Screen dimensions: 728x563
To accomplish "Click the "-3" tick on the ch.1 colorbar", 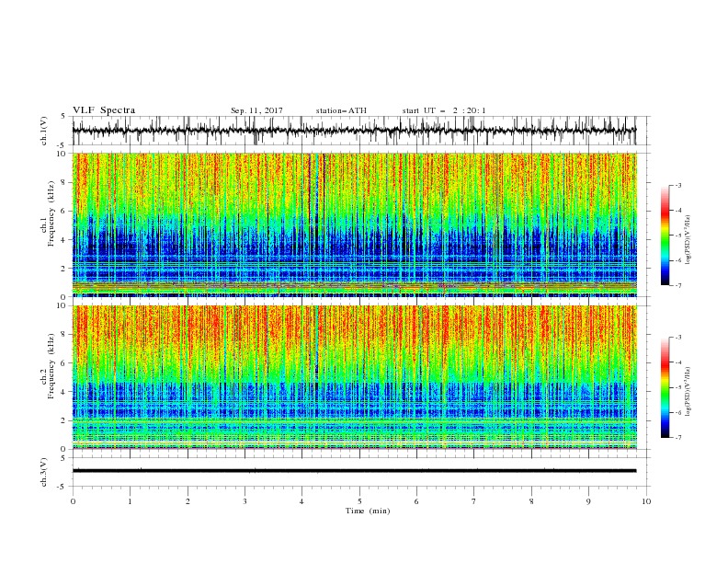I will pyautogui.click(x=678, y=185).
